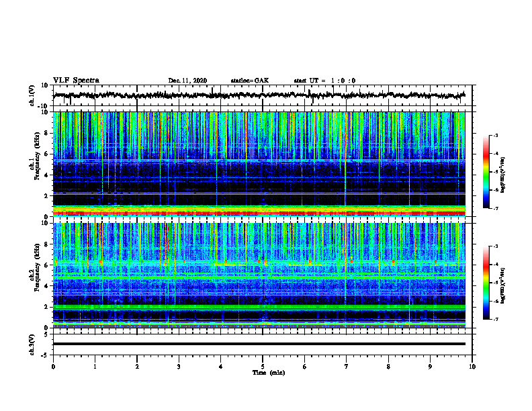
Task: Click the ch.1 spectrogram panel
Action: tap(259, 164)
